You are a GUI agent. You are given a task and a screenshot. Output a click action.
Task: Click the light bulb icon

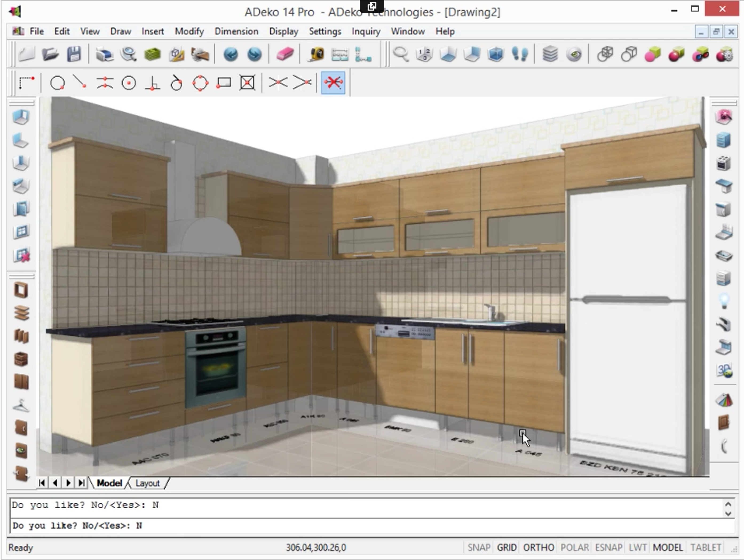(x=724, y=301)
